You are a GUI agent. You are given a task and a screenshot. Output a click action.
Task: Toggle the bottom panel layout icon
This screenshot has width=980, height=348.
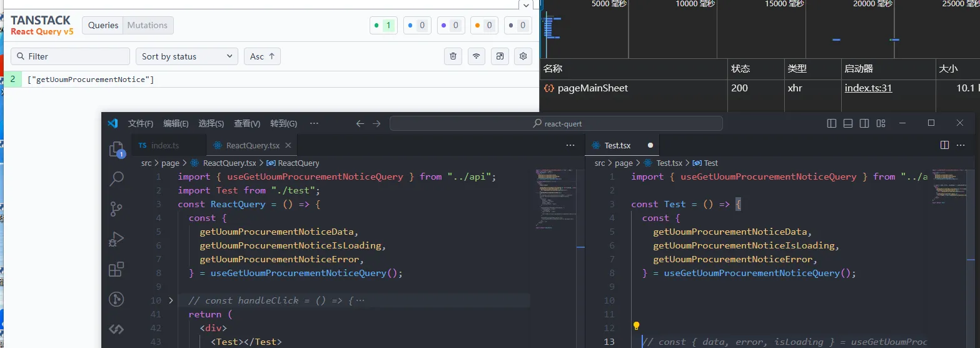(848, 123)
